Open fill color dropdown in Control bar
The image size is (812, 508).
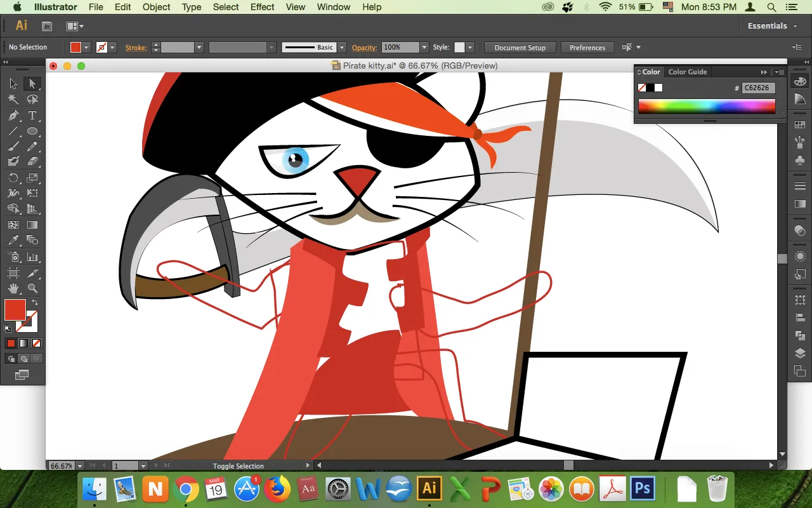pyautogui.click(x=86, y=48)
